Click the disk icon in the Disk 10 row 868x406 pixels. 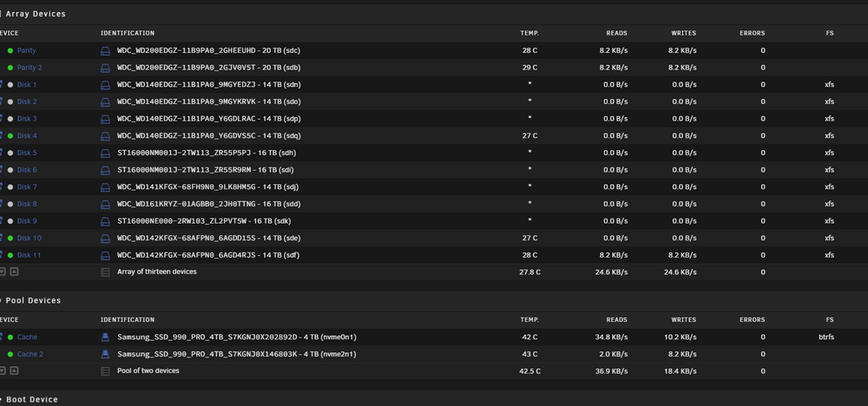click(105, 239)
